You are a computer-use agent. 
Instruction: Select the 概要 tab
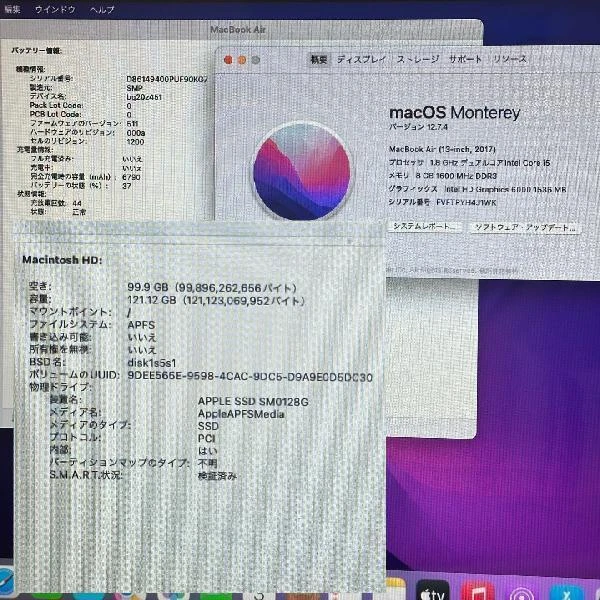tap(318, 59)
